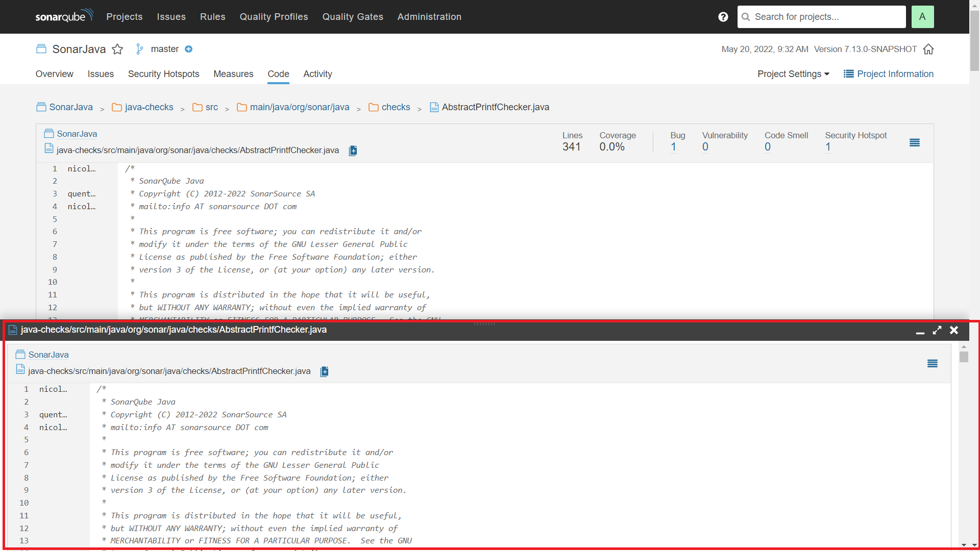Screen dimensions: 980x551
Task: Navigate to src breadcrumb folder
Action: tap(211, 107)
